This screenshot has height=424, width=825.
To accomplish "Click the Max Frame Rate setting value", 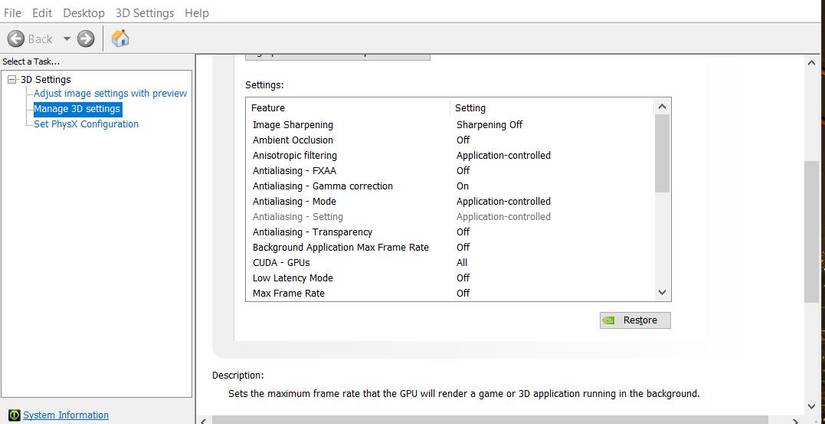I will point(463,293).
